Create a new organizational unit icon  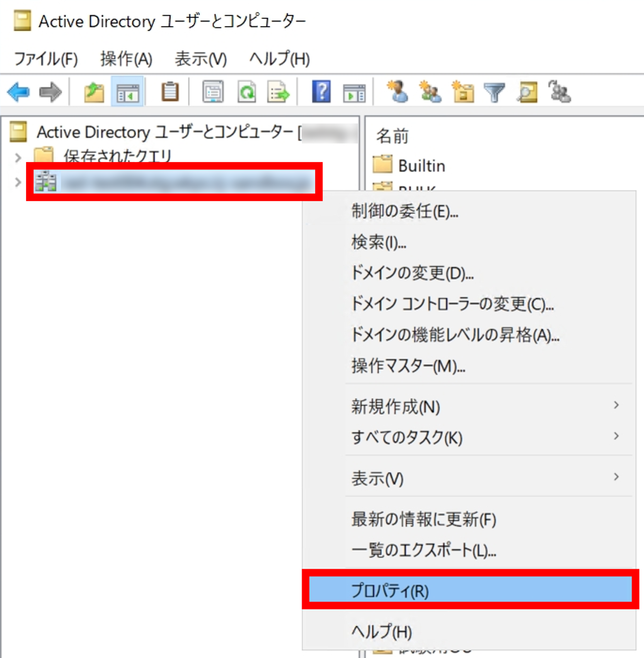[x=463, y=91]
